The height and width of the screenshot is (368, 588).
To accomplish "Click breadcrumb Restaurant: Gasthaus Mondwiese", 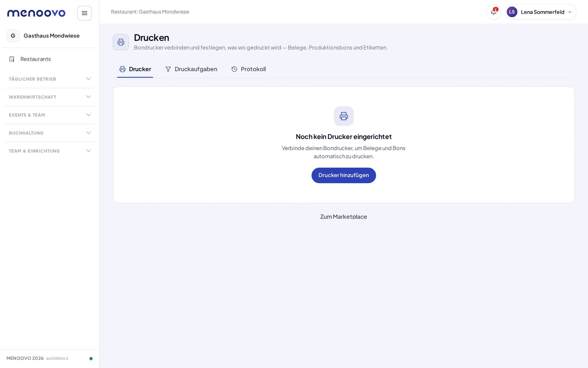I will coord(150,12).
